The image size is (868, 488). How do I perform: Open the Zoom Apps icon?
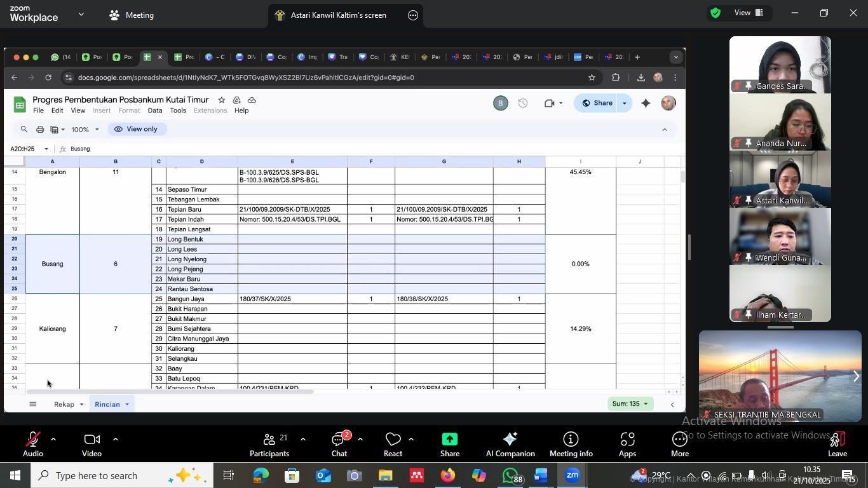click(627, 444)
